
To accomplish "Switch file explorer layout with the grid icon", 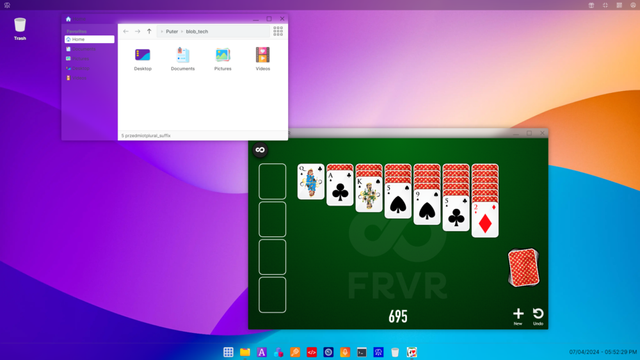I will tap(278, 31).
